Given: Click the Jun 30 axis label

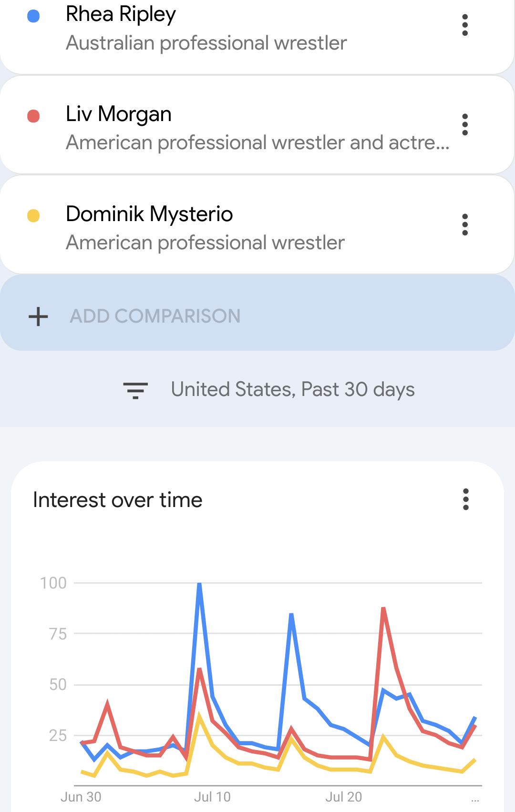Looking at the screenshot, I should pos(81,797).
